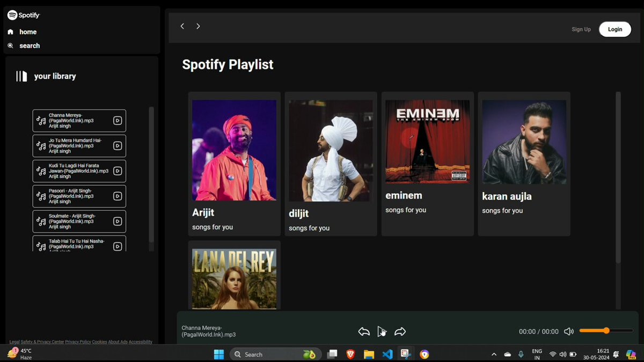This screenshot has width=644, height=362.
Task: Go forward with right arrow
Action: pos(198,26)
